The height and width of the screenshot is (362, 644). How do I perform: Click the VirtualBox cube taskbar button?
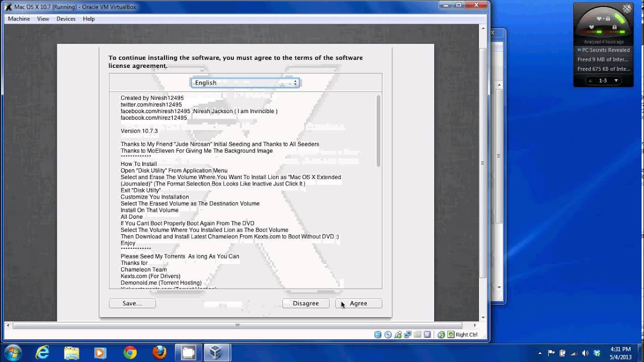click(217, 352)
